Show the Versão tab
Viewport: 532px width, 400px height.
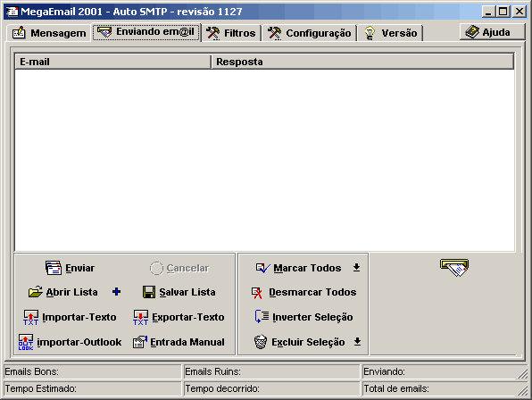coord(390,33)
